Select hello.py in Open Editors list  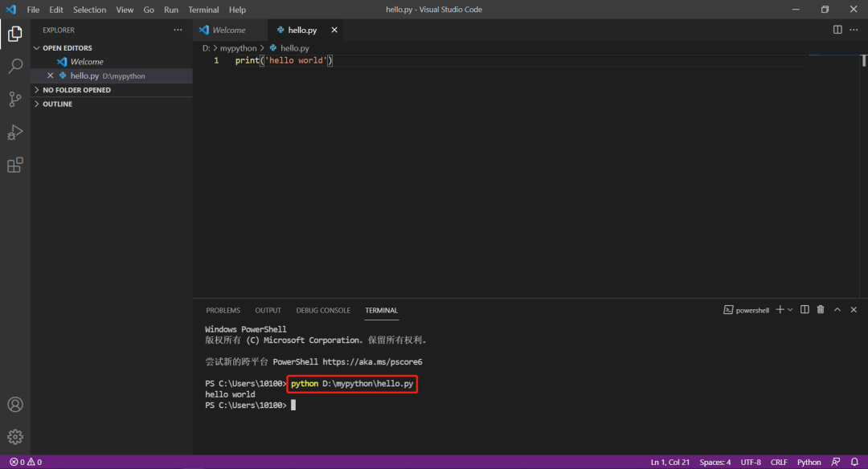[111, 75]
